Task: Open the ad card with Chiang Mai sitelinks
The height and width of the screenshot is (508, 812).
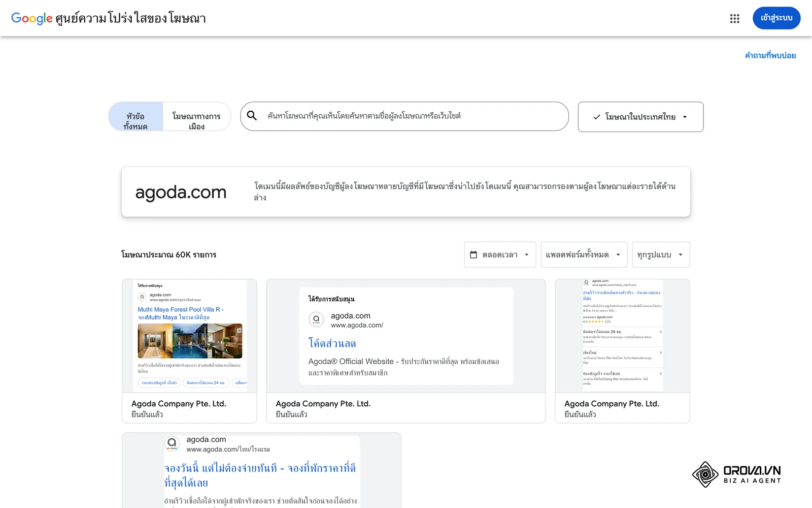Action: pyautogui.click(x=622, y=351)
